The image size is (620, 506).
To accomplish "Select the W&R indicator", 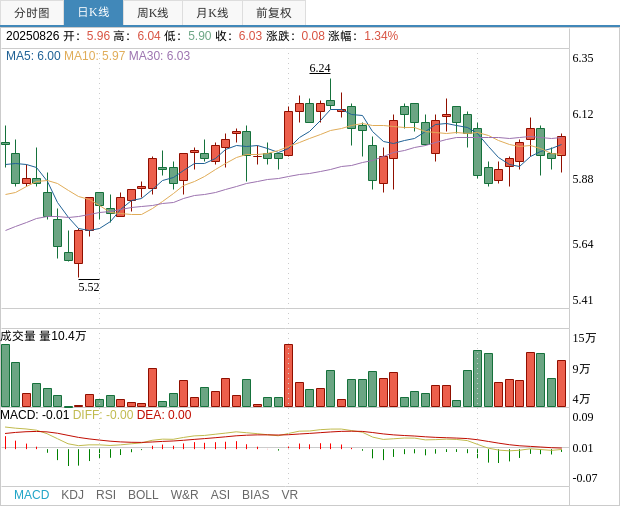I will coord(184,495).
